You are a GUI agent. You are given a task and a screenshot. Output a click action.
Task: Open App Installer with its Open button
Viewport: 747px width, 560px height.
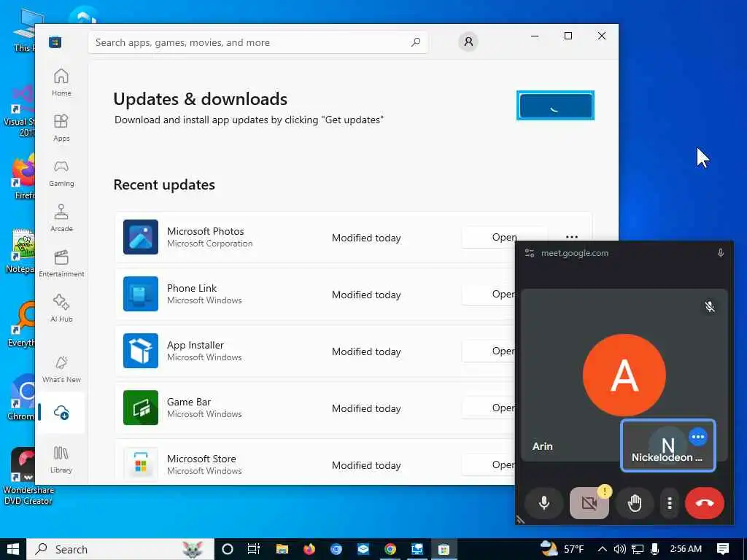click(489, 351)
